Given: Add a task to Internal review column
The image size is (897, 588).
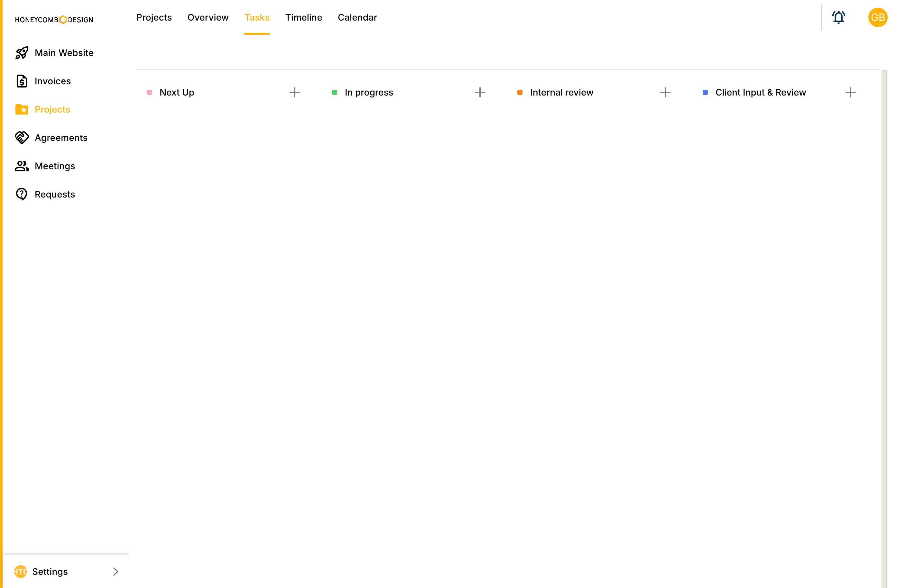Looking at the screenshot, I should (x=665, y=92).
